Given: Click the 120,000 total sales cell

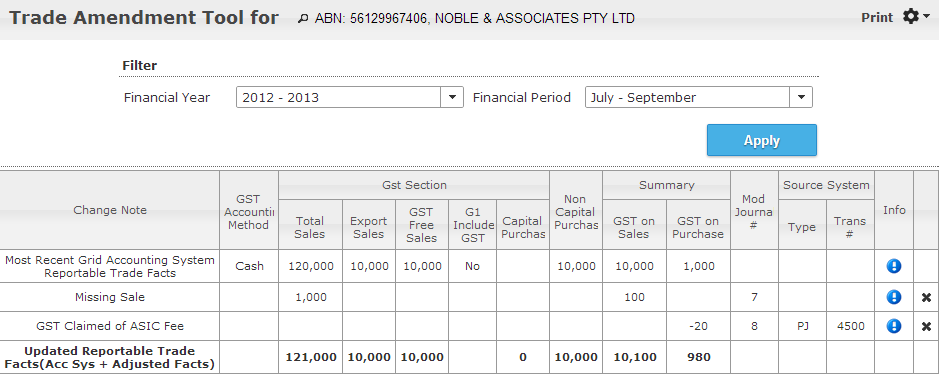Looking at the screenshot, I should pos(310,266).
